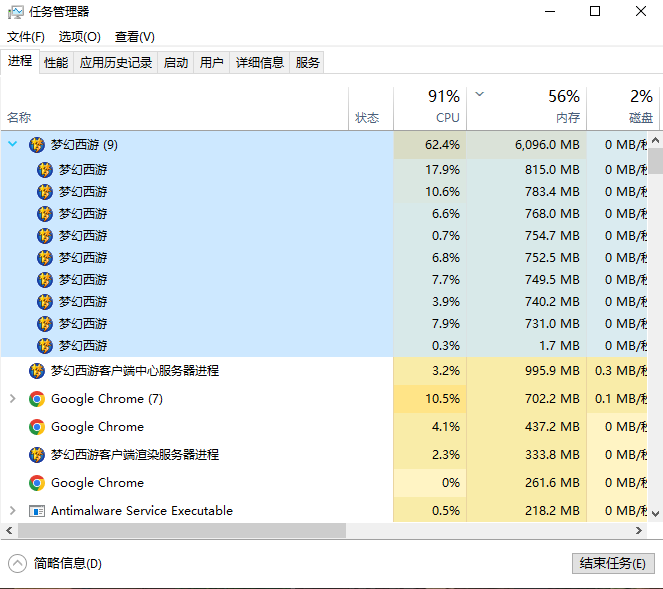Click Chrome icon for 261.6 MB process

pyautogui.click(x=37, y=482)
